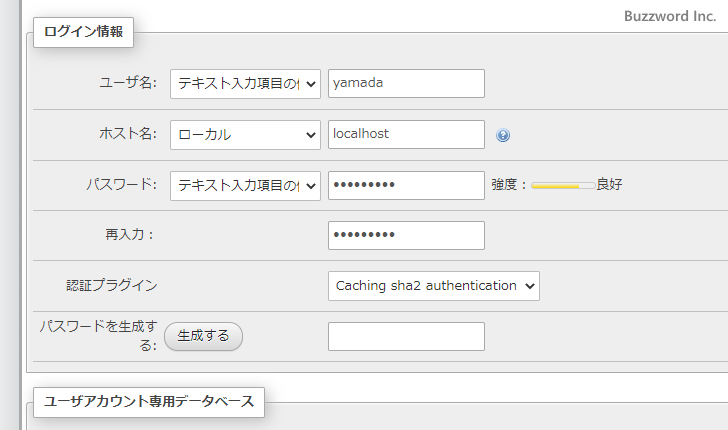Click the ユーザアカウント専用データベース section heading
The width and height of the screenshot is (728, 430).
point(149,402)
